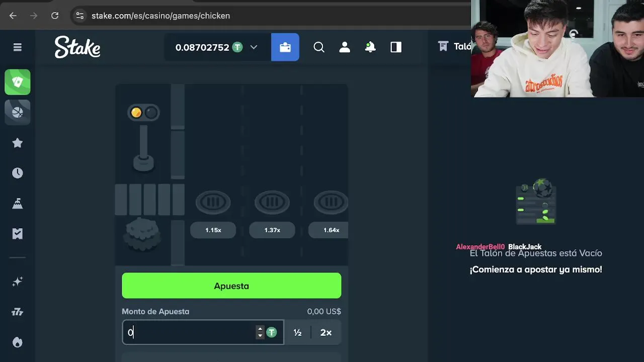
Task: Click the AlexanderBell0 username
Action: [480, 247]
